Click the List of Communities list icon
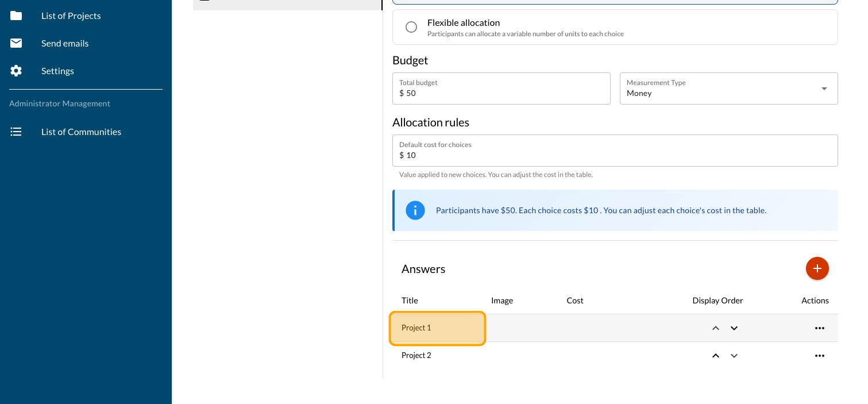Screen dimensions: 868x404 (16, 132)
